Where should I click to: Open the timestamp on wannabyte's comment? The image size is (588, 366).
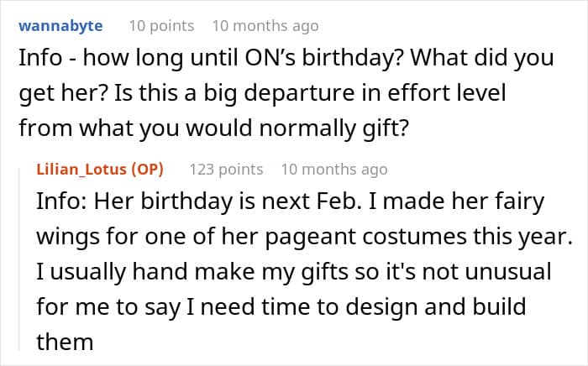(x=265, y=26)
